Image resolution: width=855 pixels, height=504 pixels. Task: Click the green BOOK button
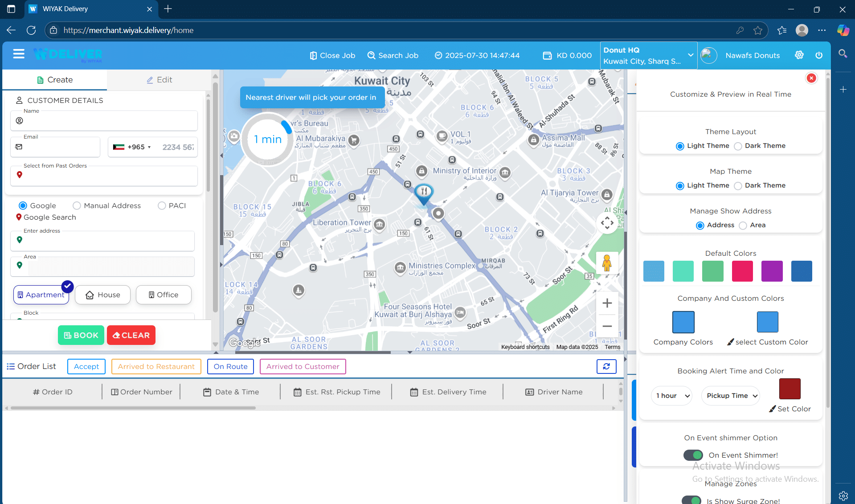pyautogui.click(x=81, y=335)
